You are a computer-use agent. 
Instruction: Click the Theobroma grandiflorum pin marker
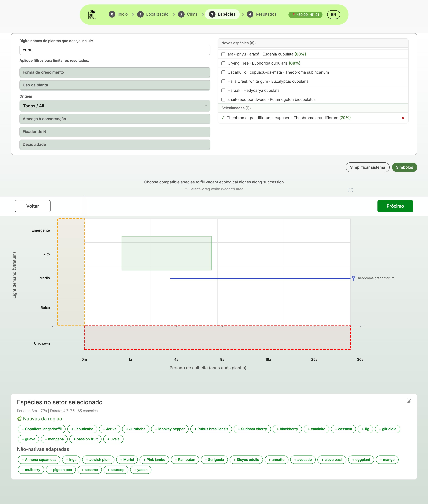click(x=353, y=278)
